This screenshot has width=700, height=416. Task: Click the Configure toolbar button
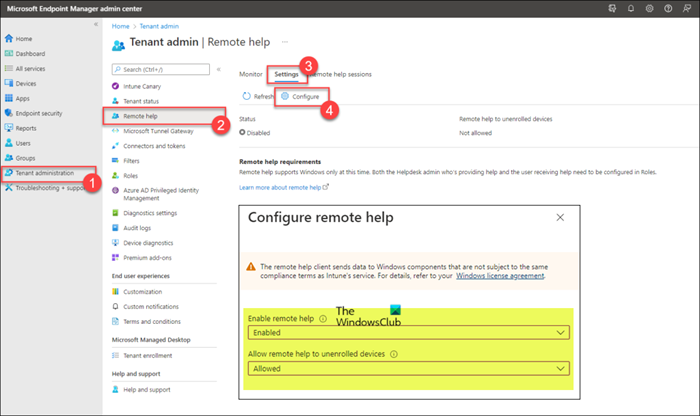(300, 96)
